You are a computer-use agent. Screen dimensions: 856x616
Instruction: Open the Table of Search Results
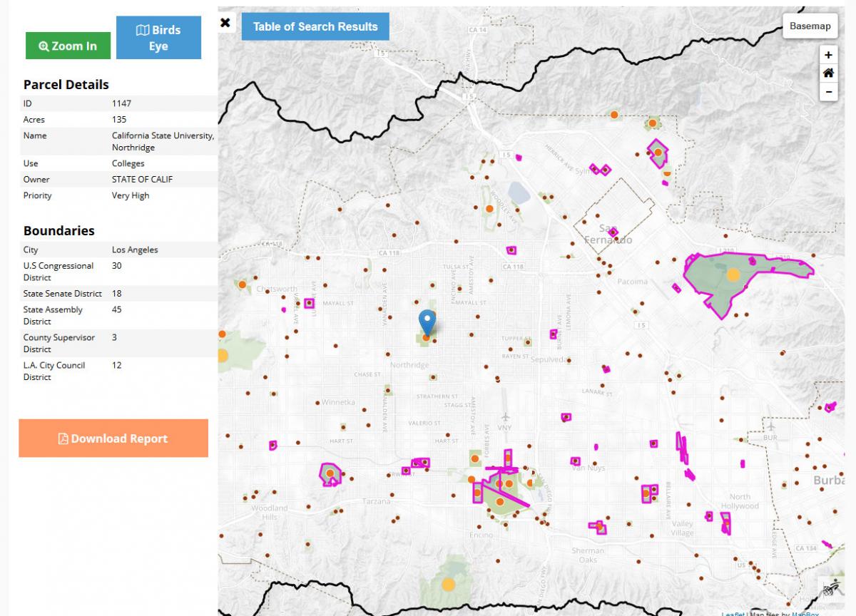click(x=315, y=26)
